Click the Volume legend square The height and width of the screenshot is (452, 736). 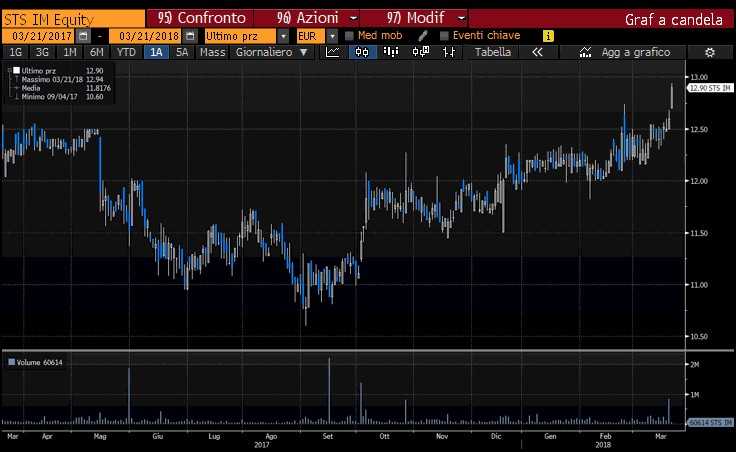(12, 362)
